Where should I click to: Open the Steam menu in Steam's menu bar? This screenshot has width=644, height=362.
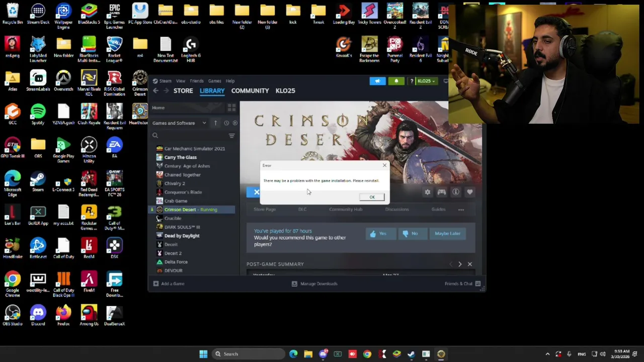coord(165,81)
